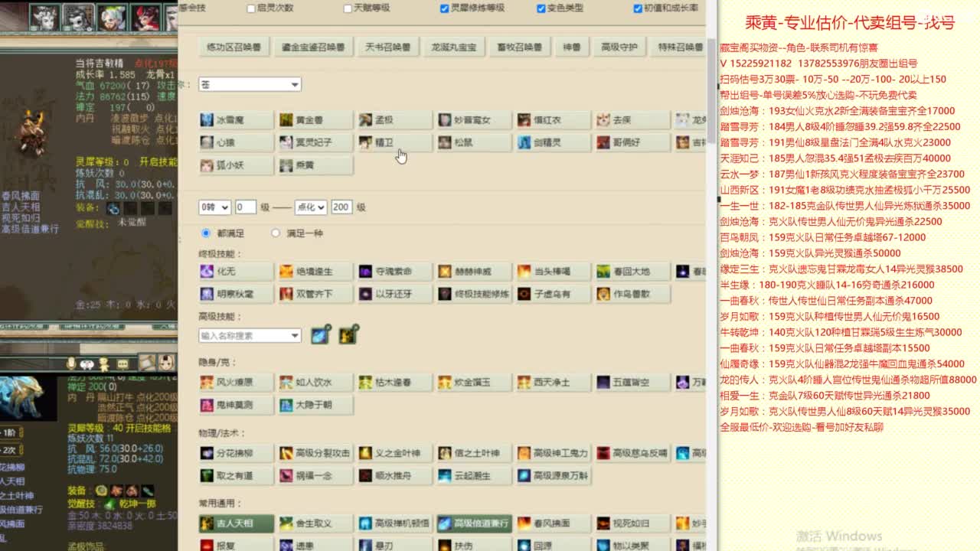This screenshot has height=551, width=980.
Task: Select the 妙音鸾女 pet
Action: click(x=473, y=120)
